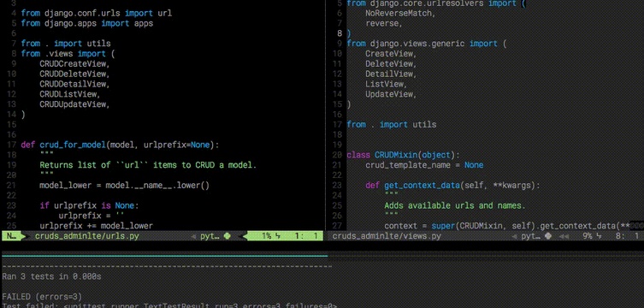Click the 'CreateView,' line in views.py
Viewport: 644px width, 308px height.
click(x=391, y=53)
